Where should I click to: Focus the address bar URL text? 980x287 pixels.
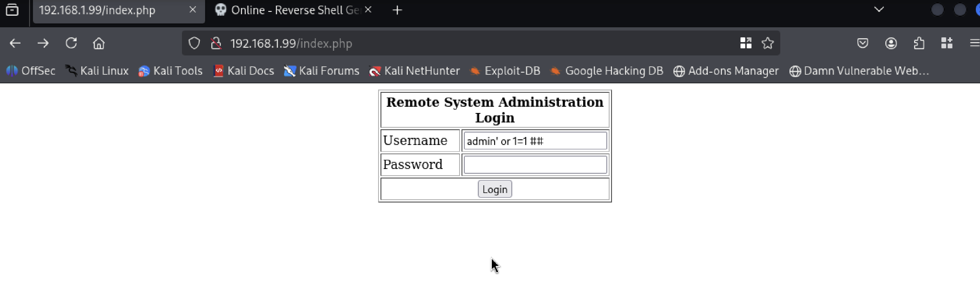pos(291,43)
